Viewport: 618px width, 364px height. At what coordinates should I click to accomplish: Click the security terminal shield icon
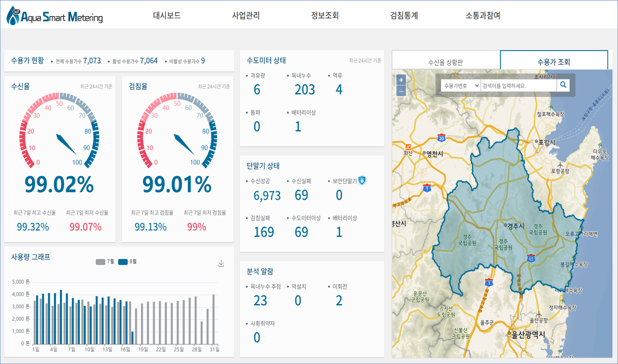coord(362,181)
